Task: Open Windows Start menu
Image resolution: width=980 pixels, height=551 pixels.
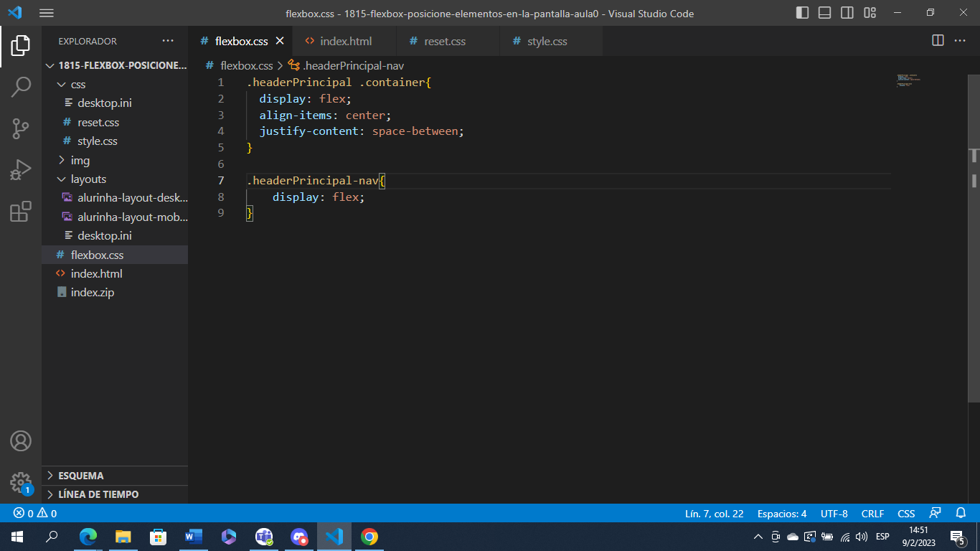Action: tap(17, 537)
